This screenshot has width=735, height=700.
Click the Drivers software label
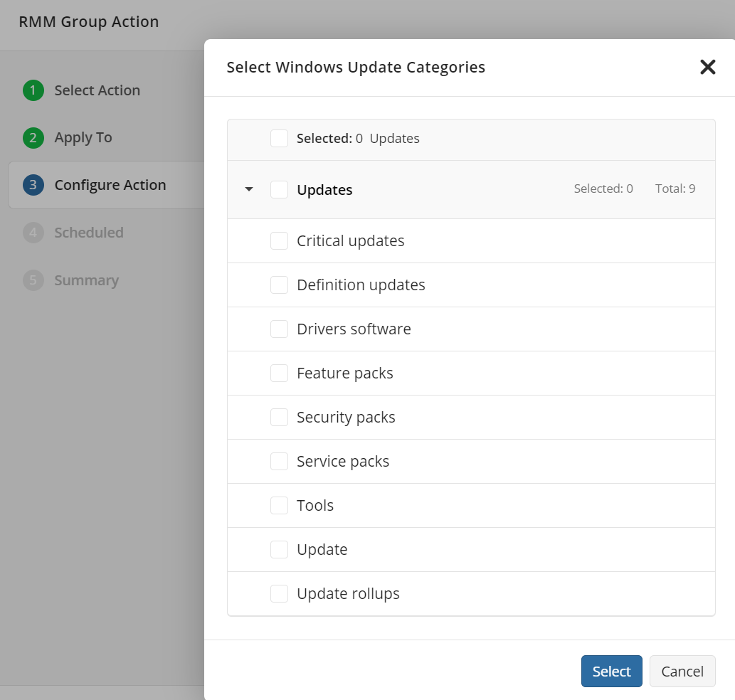click(x=354, y=329)
